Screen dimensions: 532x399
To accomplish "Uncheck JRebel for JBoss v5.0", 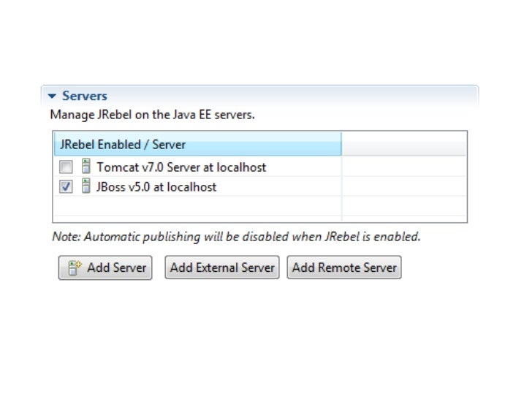I will [66, 186].
